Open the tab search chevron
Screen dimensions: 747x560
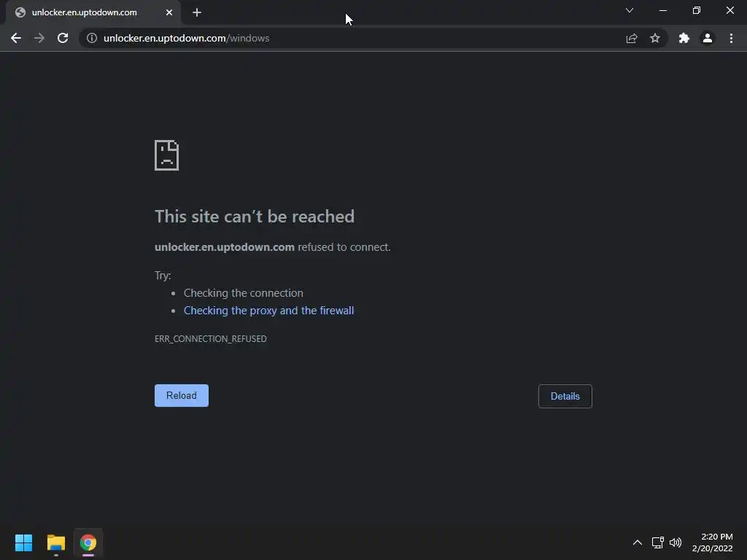point(630,10)
